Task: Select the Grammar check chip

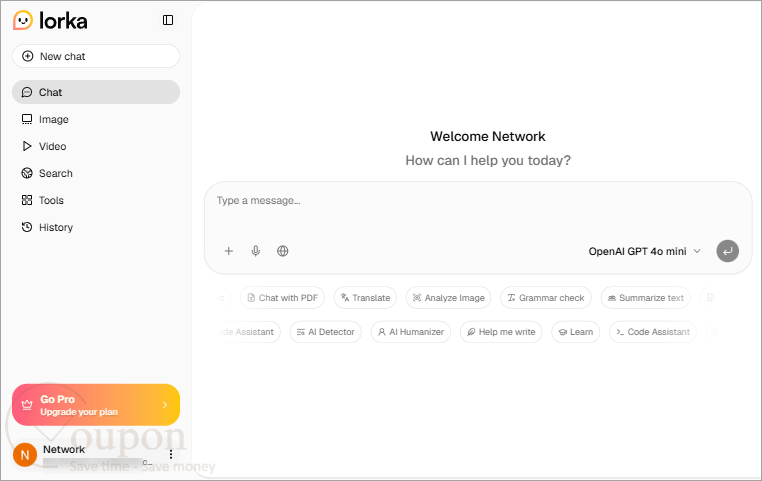Action: click(546, 298)
